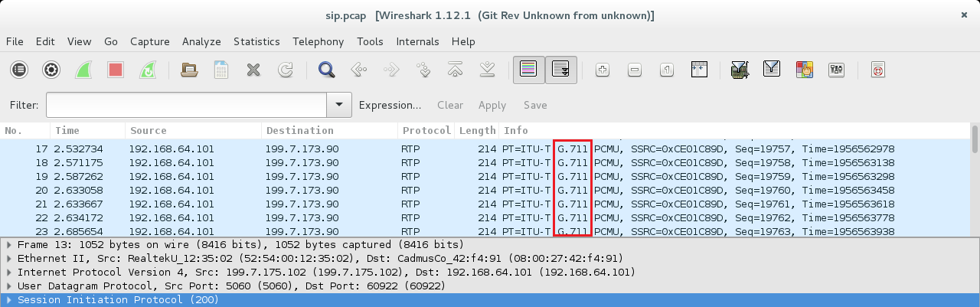980x307 pixels.
Task: Save this capture file
Action: 220,70
